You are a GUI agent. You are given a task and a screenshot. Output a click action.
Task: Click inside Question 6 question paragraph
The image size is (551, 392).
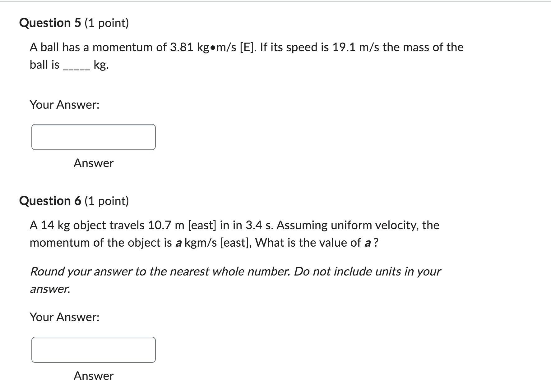(x=218, y=225)
